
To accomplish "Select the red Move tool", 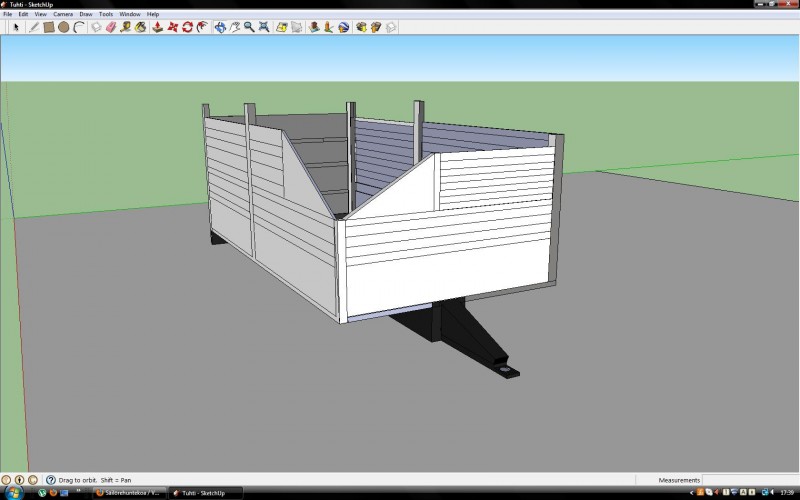I will 173,27.
